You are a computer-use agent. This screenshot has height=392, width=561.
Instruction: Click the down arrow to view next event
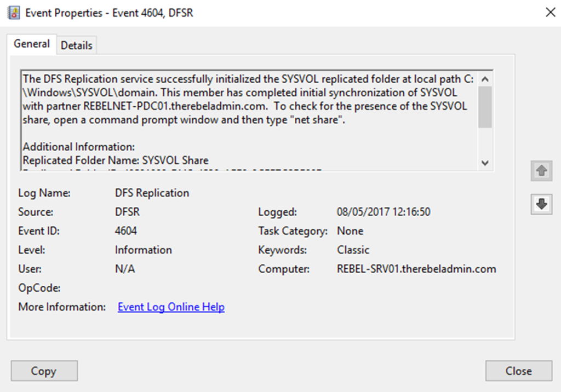(541, 204)
